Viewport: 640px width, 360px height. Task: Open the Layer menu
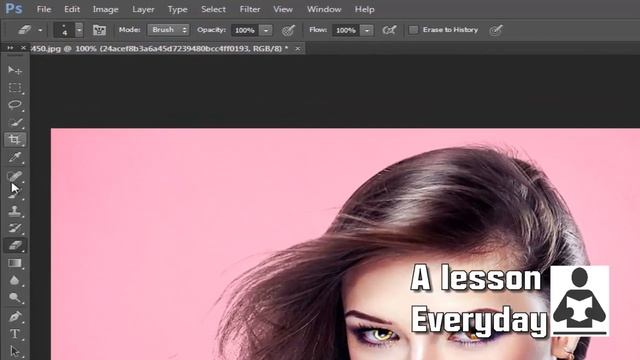(143, 9)
